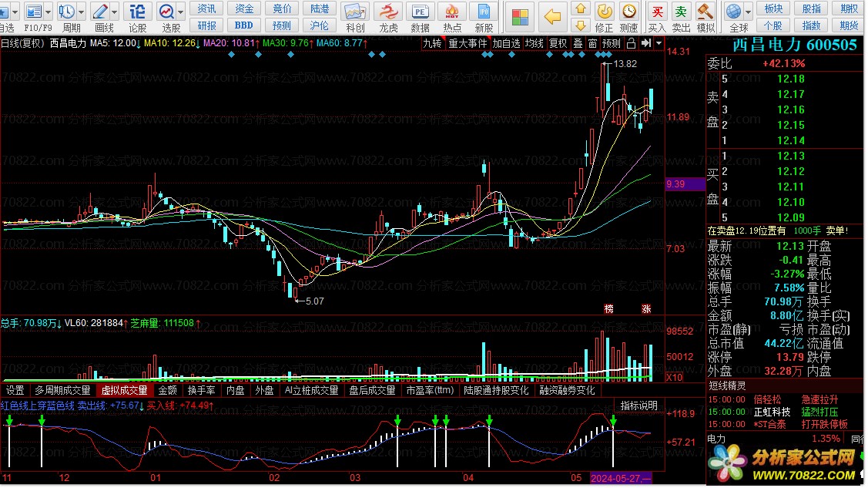Switch to 多周期成交量 tab
This screenshot has height=488, width=868.
pyautogui.click(x=62, y=391)
